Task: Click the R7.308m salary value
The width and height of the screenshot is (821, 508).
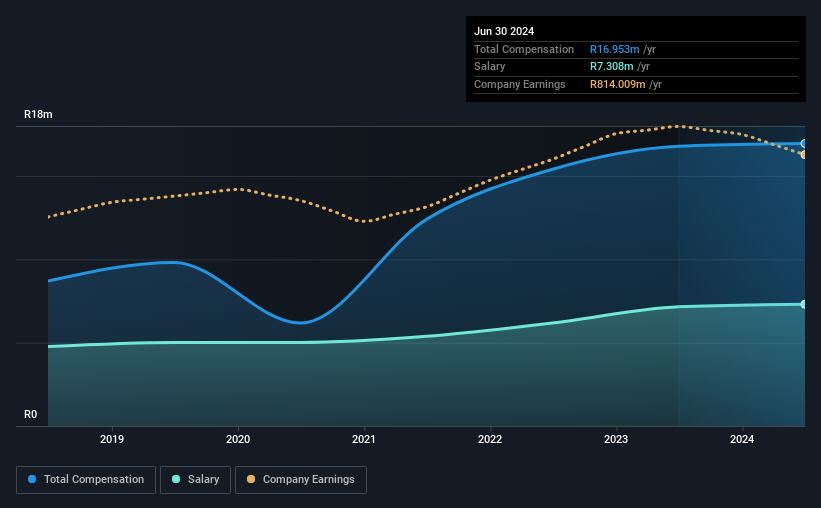Action: [x=612, y=67]
